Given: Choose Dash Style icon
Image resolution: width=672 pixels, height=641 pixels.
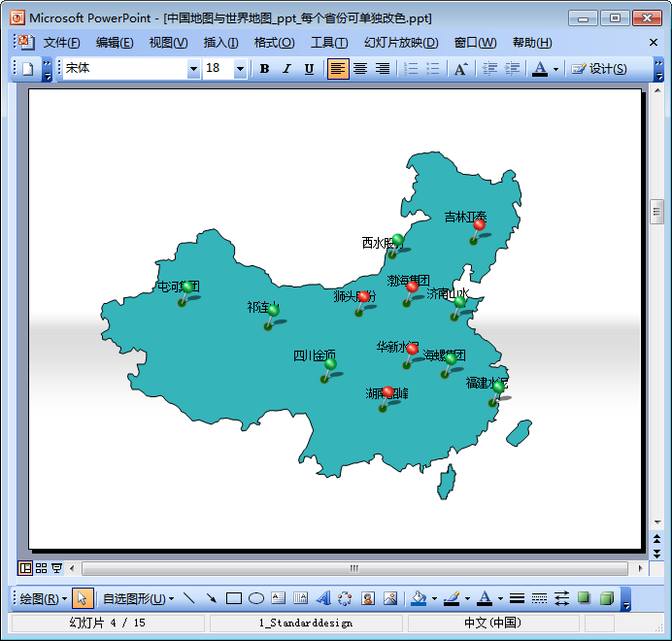Looking at the screenshot, I should coord(539,598).
